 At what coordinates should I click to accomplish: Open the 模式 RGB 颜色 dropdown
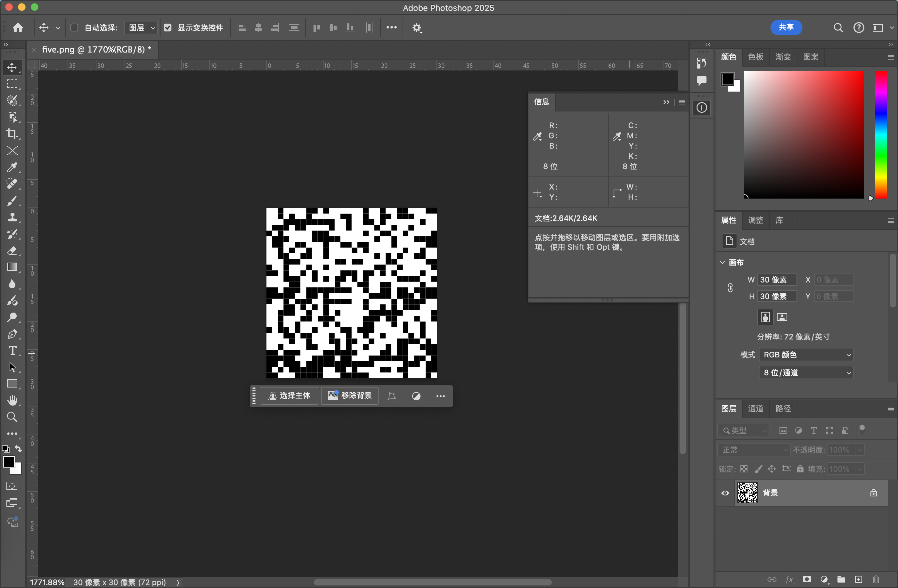click(x=805, y=355)
